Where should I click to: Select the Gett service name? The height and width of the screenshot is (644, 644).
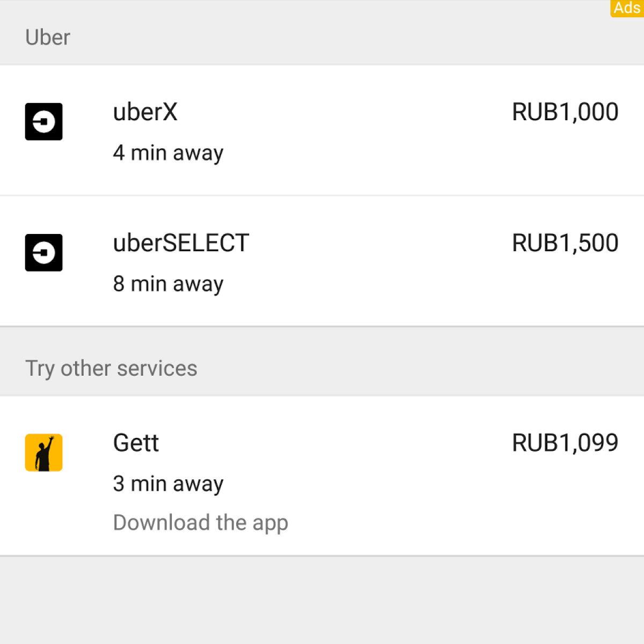(x=136, y=443)
